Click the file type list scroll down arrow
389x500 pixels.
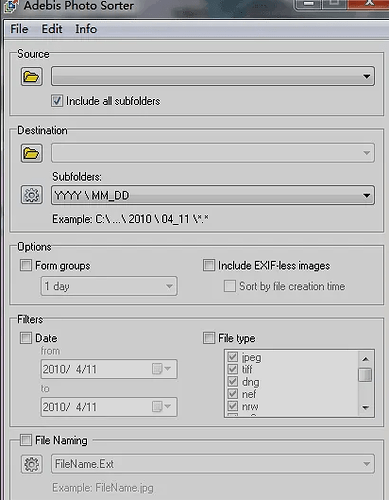click(366, 407)
